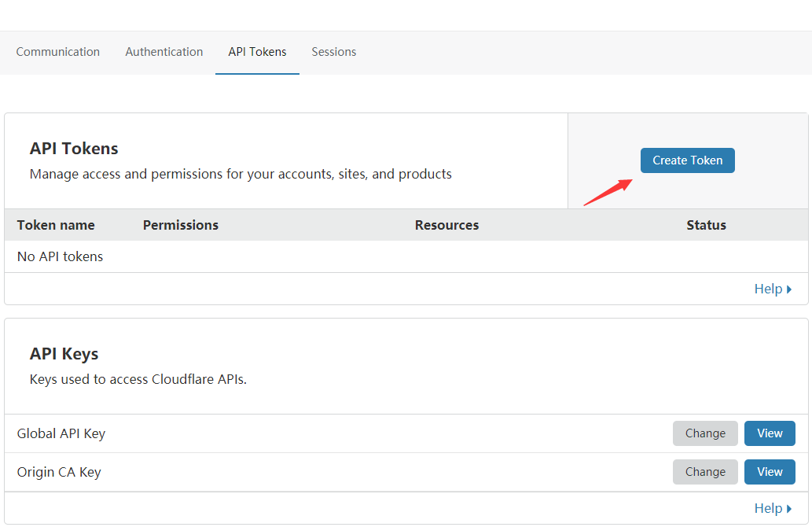Switch to the Authentication tab
The image size is (812, 527).
coord(164,52)
